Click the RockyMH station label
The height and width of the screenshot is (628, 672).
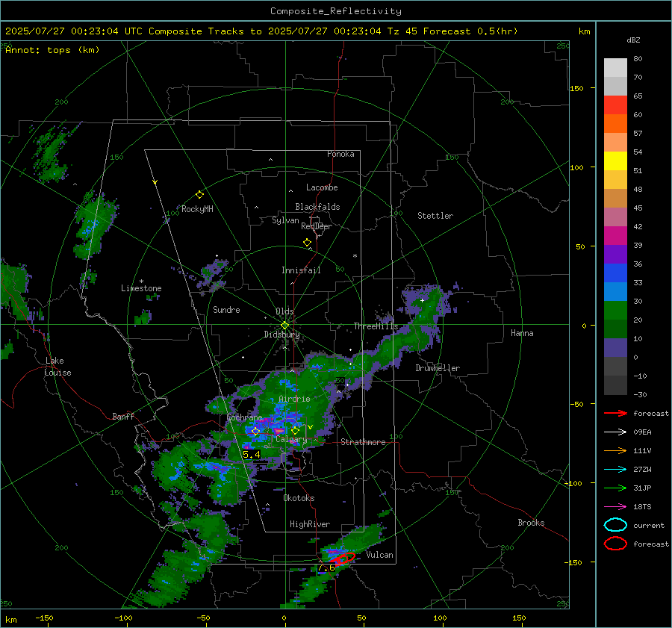pos(197,209)
